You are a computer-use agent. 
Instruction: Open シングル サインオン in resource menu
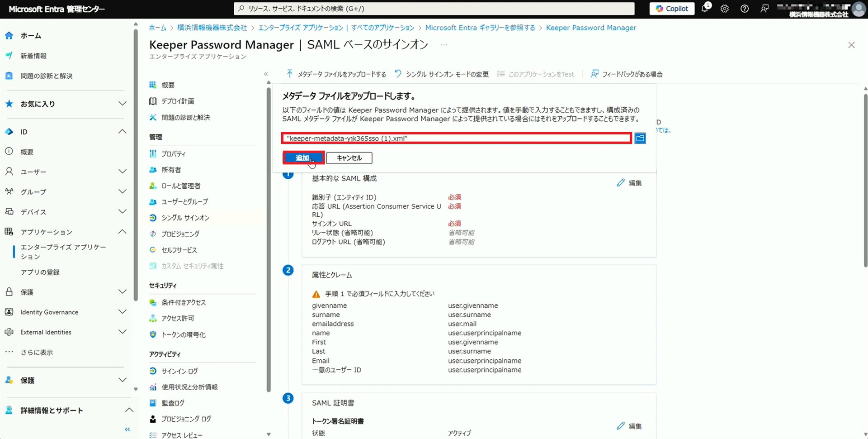coord(185,218)
